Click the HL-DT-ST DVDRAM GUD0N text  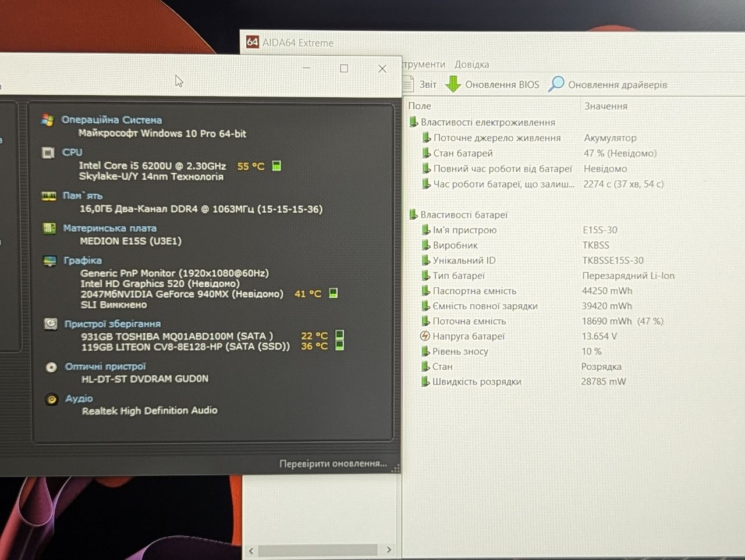[145, 379]
